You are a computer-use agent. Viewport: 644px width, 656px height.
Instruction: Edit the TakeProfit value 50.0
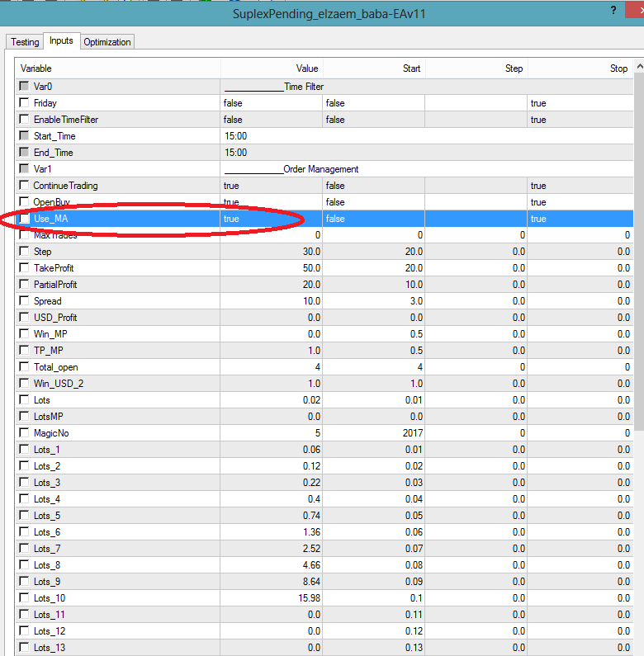[271, 268]
